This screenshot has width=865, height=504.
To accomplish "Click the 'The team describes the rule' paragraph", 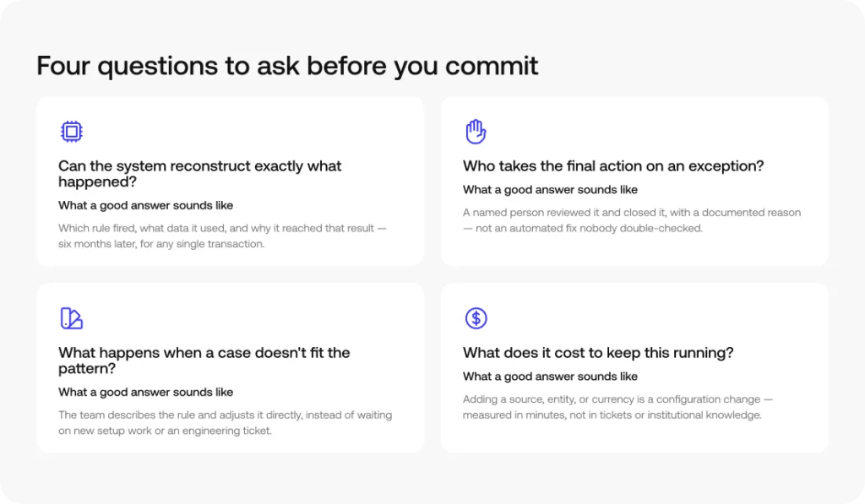I will [225, 422].
